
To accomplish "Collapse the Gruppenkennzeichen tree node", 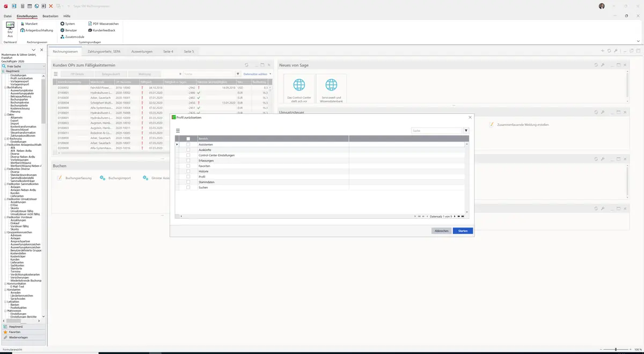I will (5, 232).
